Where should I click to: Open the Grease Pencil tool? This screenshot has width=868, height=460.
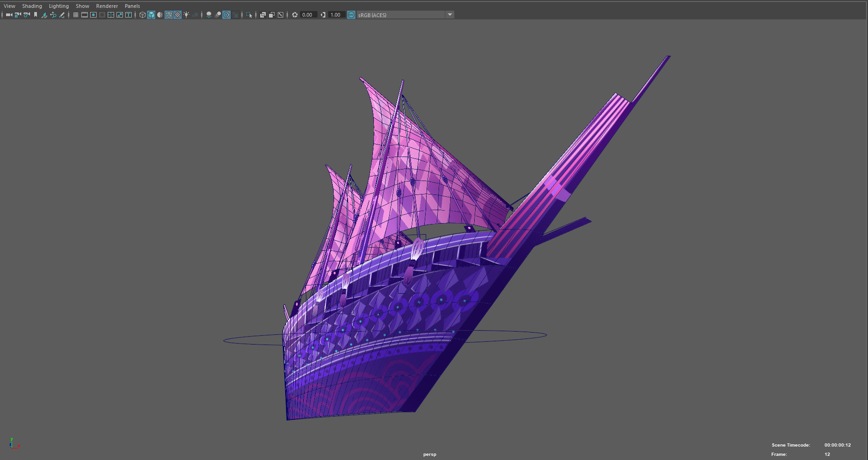[x=62, y=15]
